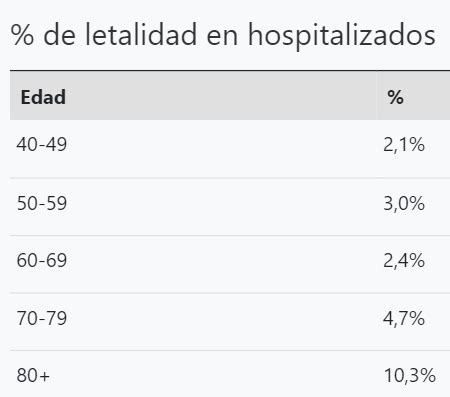
Task: Click the empty middle area of the 60-69 row
Action: click(222, 264)
